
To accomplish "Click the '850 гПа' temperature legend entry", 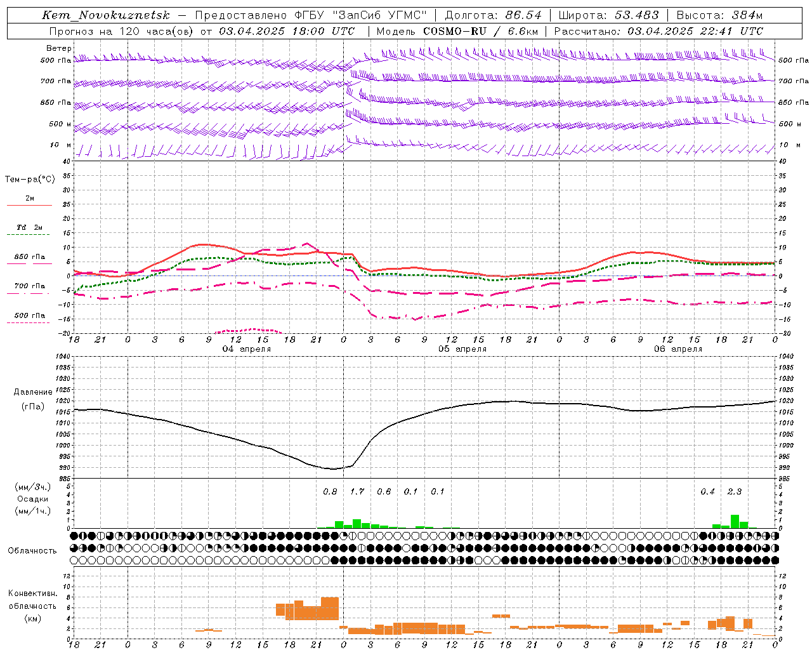I will click(x=29, y=257).
